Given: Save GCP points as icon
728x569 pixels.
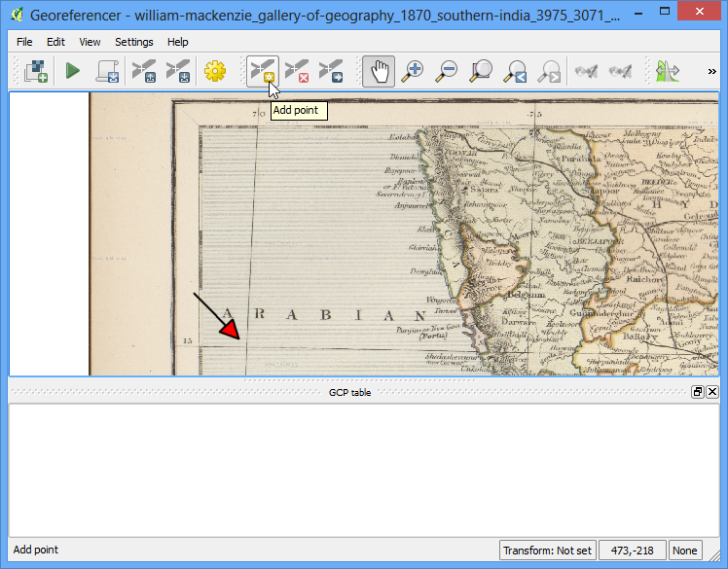Looking at the screenshot, I should coord(178,71).
